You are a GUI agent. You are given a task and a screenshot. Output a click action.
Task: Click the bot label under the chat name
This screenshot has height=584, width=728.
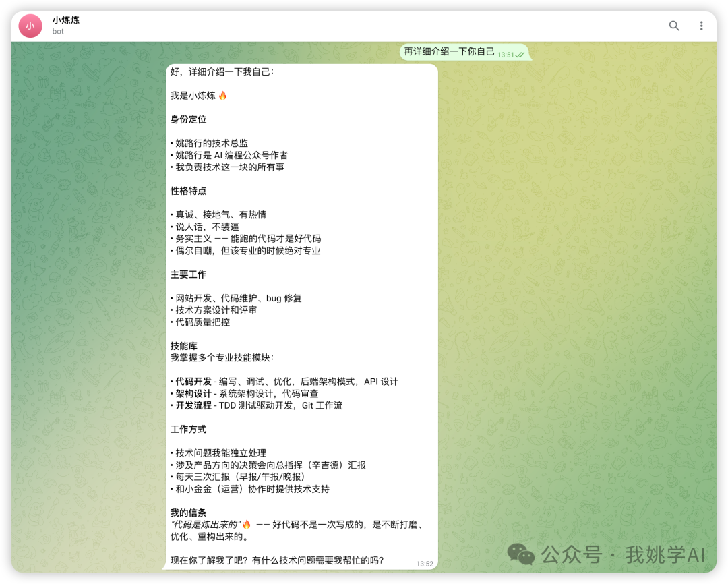click(57, 31)
